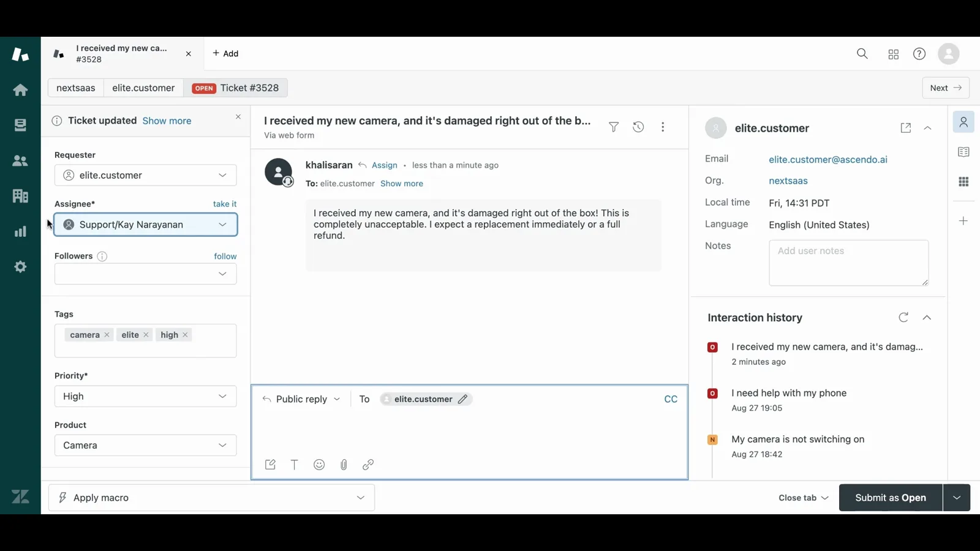Open the Help question mark icon

[919, 54]
